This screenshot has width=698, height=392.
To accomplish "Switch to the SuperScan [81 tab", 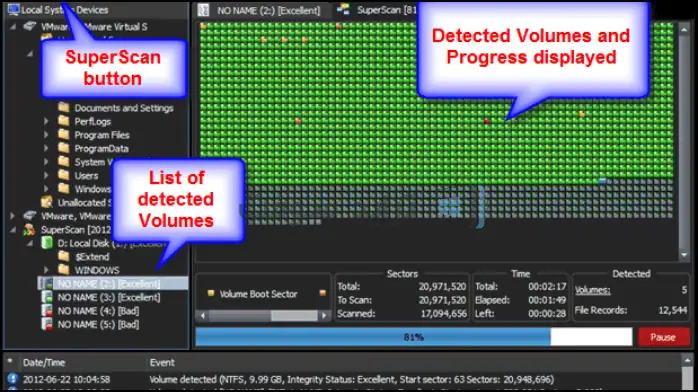I will 377,10.
